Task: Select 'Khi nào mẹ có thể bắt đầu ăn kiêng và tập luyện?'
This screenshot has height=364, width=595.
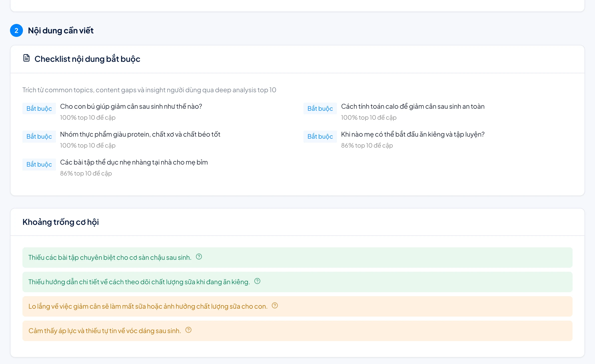Action: 413,134
